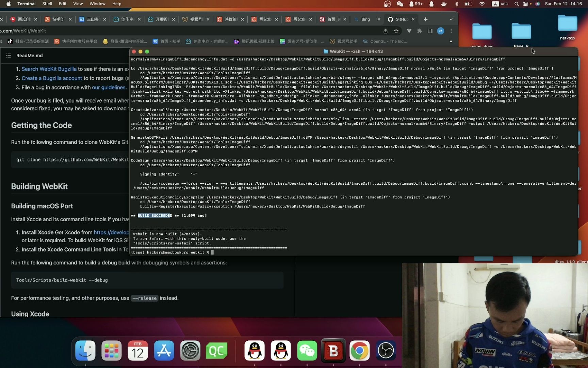Open the Window menu

pyautogui.click(x=97, y=4)
